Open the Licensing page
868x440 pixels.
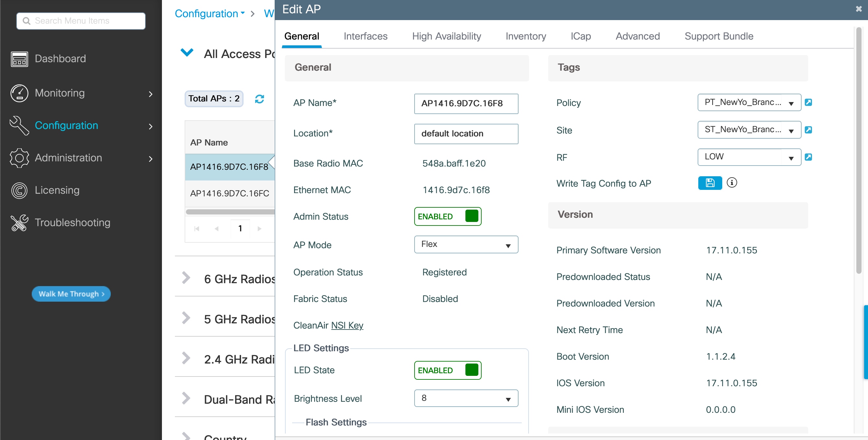pyautogui.click(x=57, y=190)
